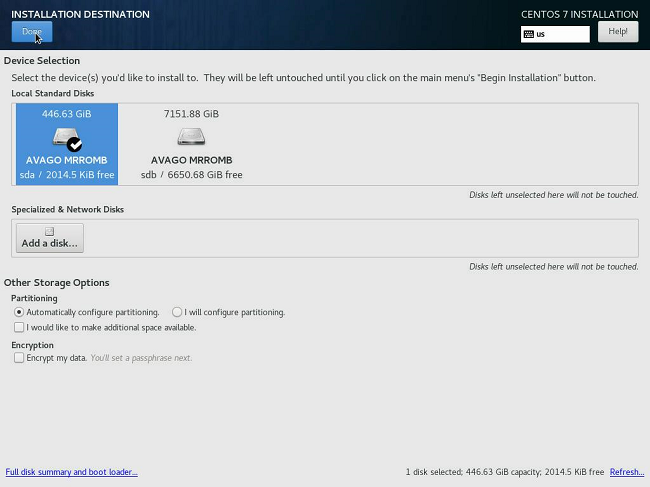650x487 pixels.
Task: Select the sdb hard drive icon
Action: pyautogui.click(x=191, y=136)
